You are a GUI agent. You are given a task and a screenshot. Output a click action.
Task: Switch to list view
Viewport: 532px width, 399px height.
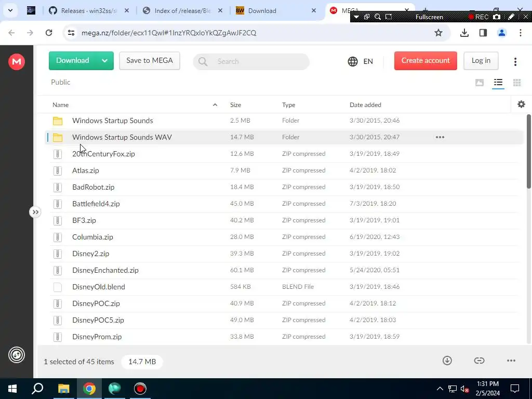498,83
